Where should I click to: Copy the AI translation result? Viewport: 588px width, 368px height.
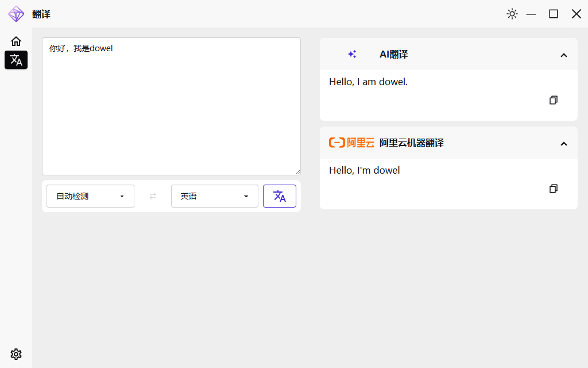pos(553,99)
